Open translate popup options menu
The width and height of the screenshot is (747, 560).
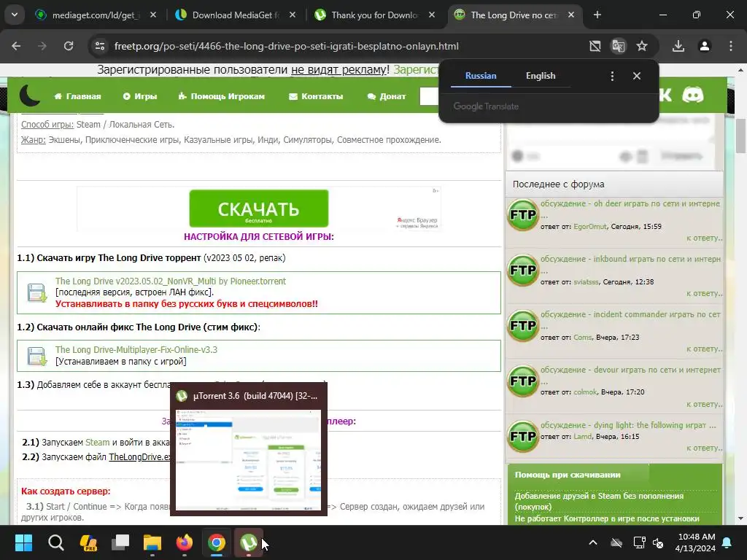[x=612, y=76]
